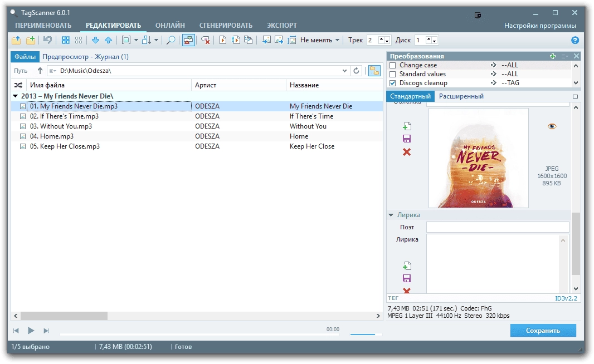Toggle cover preview with eye icon
The width and height of the screenshot is (594, 364).
tap(552, 126)
